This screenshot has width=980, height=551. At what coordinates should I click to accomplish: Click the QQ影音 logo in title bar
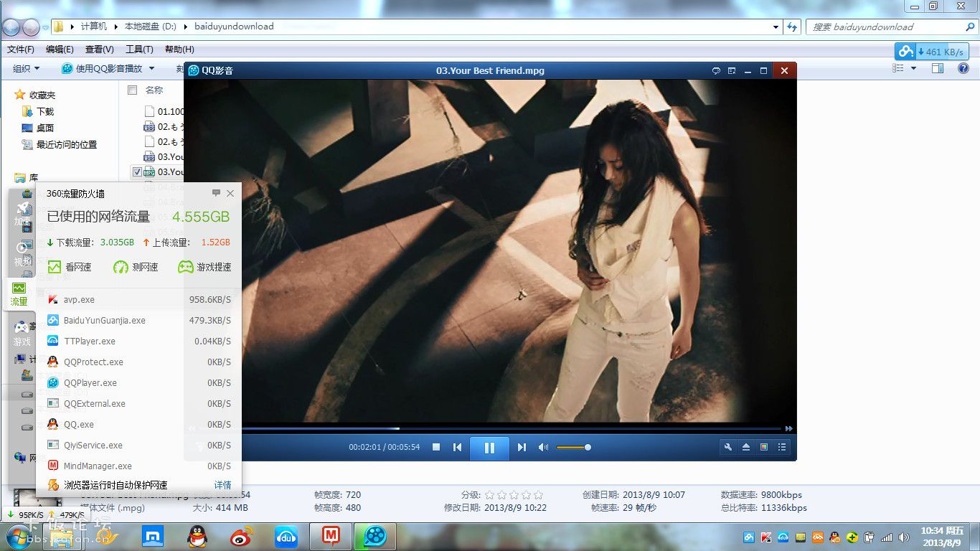click(193, 70)
